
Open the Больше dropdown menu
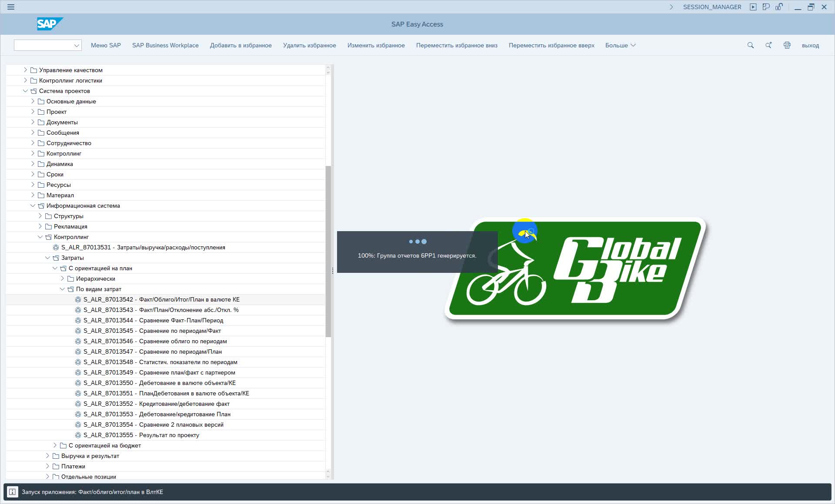click(x=620, y=45)
